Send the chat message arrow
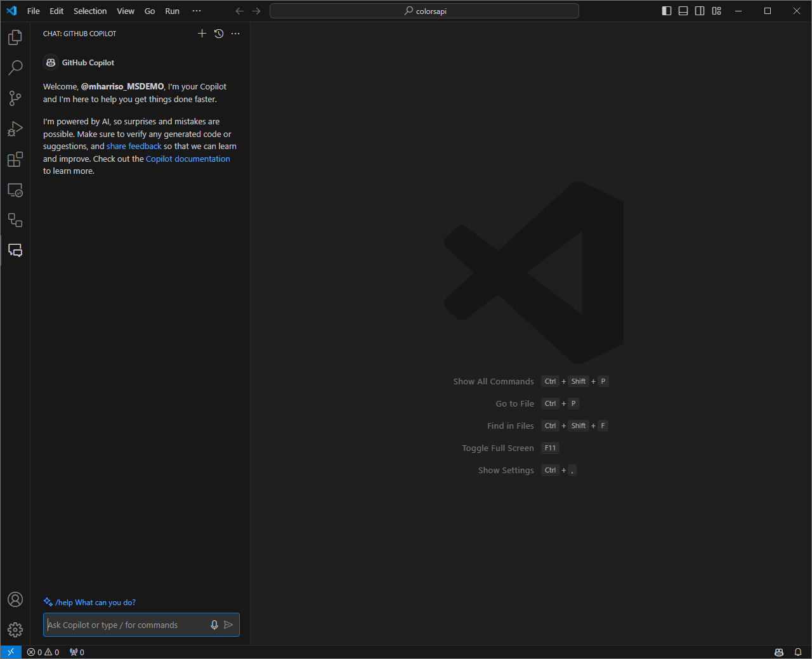This screenshot has width=812, height=659. pos(228,625)
